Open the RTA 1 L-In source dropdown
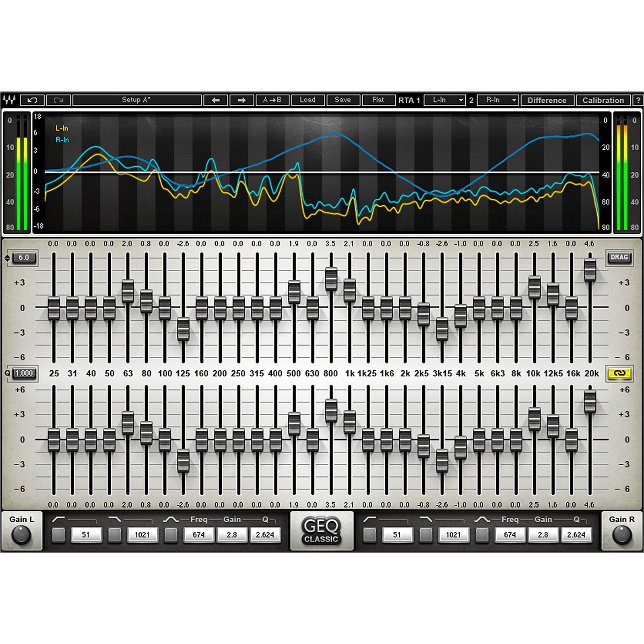The image size is (644, 644). point(445,100)
